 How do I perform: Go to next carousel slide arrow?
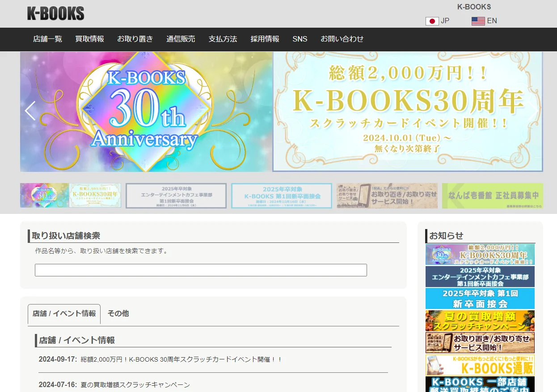tap(533, 111)
